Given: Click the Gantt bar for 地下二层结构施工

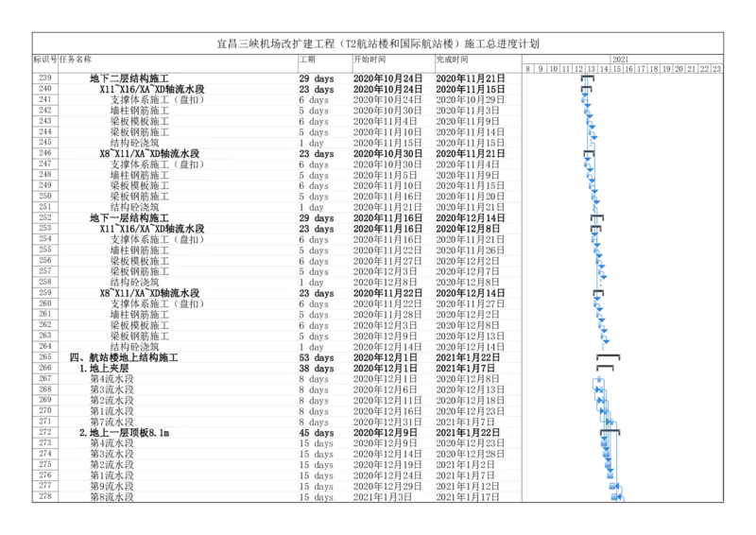Looking at the screenshot, I should coord(586,78).
